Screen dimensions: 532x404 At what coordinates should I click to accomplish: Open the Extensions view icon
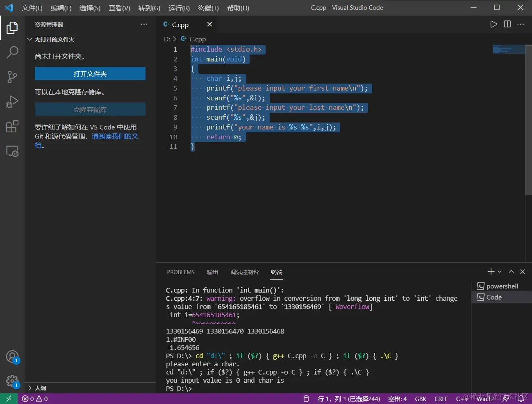(x=12, y=126)
